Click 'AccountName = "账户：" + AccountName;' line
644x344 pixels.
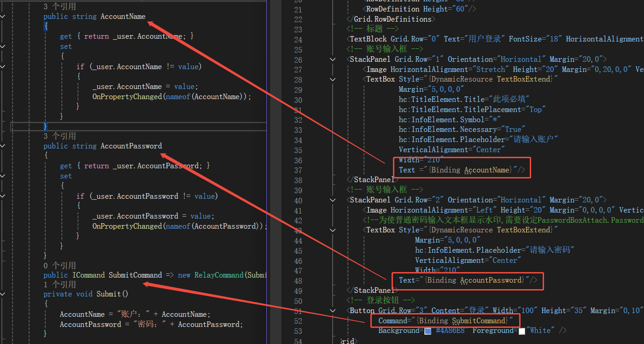tap(135, 314)
